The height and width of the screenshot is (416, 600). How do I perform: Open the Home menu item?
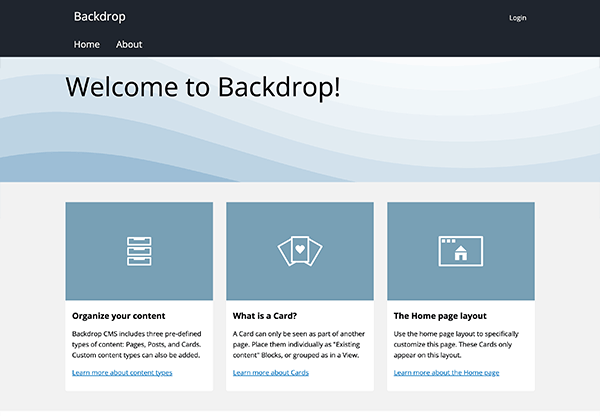click(x=87, y=44)
